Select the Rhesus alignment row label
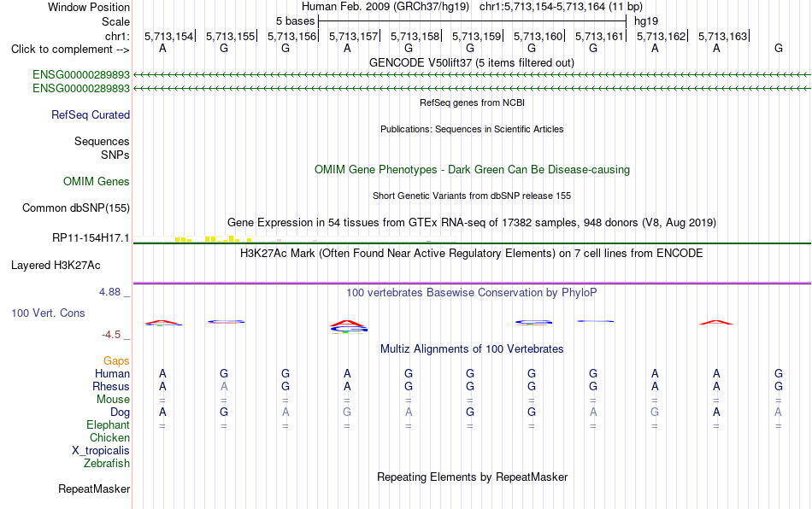This screenshot has width=812, height=509. 111,386
